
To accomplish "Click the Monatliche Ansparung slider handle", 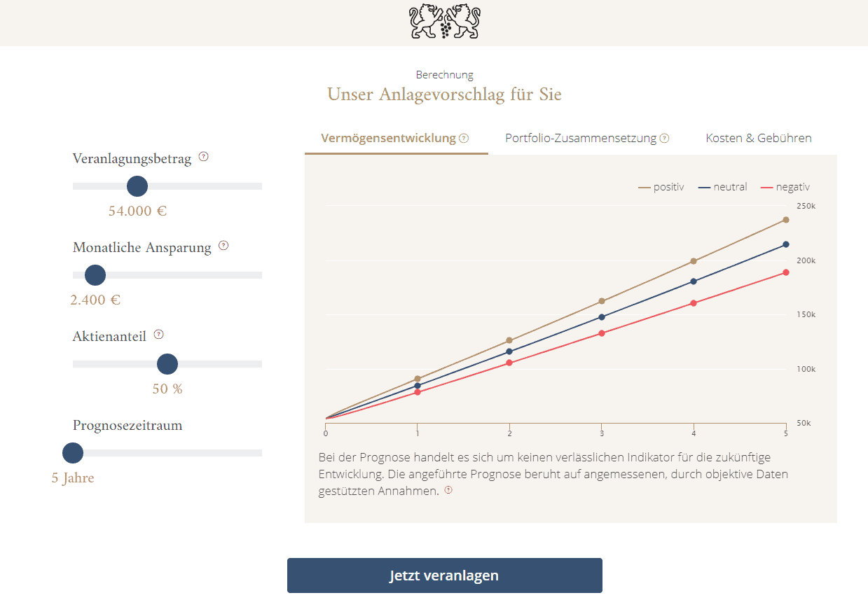I will pyautogui.click(x=95, y=275).
